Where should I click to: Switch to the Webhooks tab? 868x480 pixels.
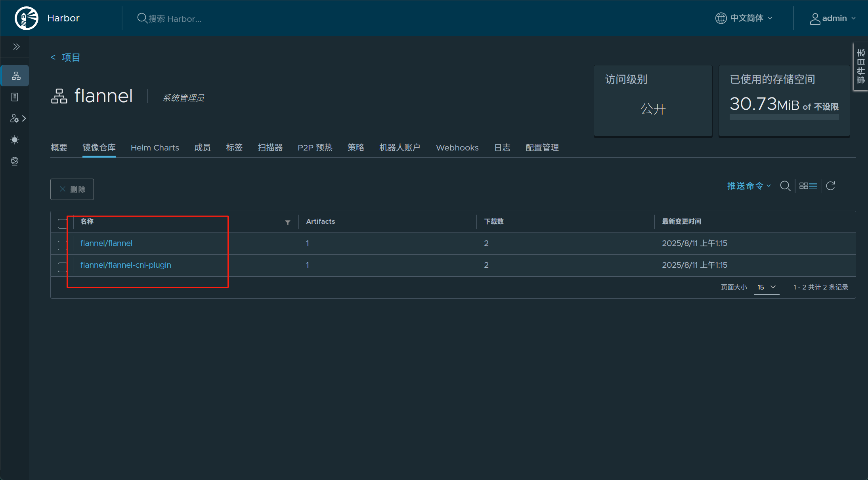click(457, 148)
